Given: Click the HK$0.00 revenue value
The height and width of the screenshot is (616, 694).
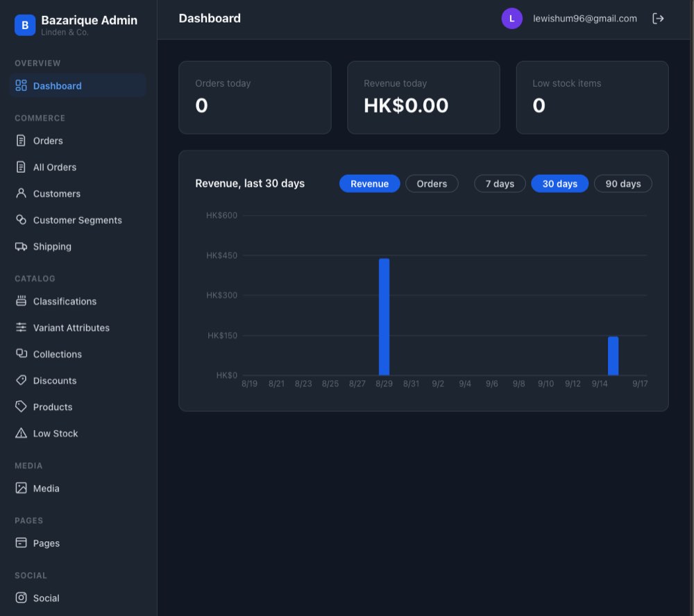Looking at the screenshot, I should [x=406, y=105].
